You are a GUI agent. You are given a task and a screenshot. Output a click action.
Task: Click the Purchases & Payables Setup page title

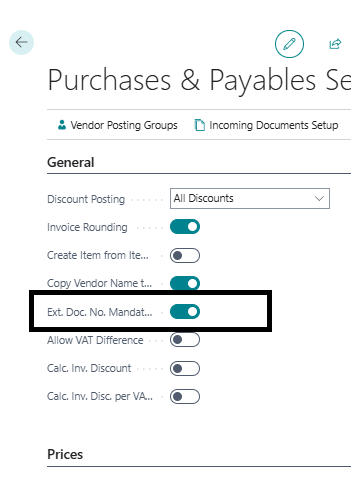[x=199, y=80]
